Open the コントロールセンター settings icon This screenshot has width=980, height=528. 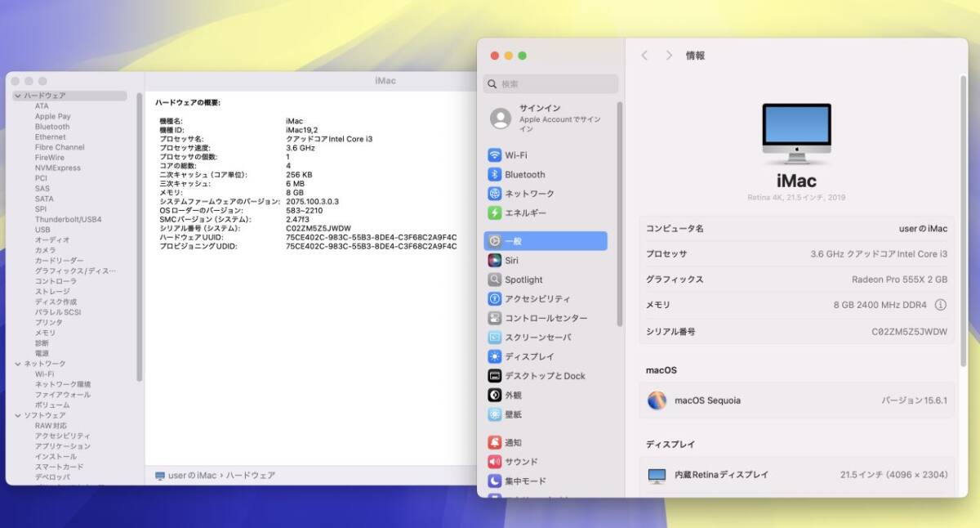[494, 318]
